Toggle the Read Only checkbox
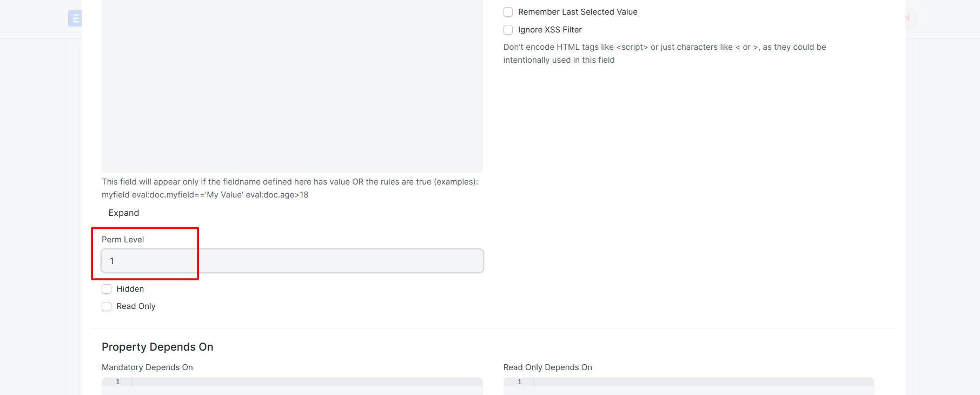 tap(107, 306)
